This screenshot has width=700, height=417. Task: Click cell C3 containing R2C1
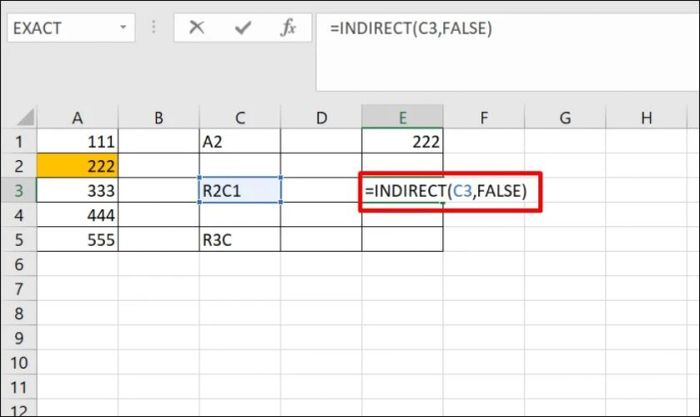[240, 191]
